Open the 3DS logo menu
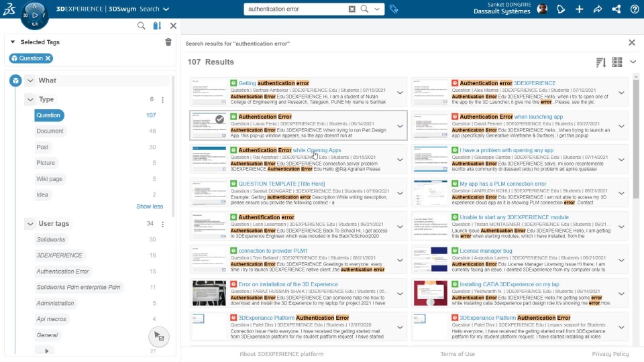This screenshot has width=644, height=362. 9,9
